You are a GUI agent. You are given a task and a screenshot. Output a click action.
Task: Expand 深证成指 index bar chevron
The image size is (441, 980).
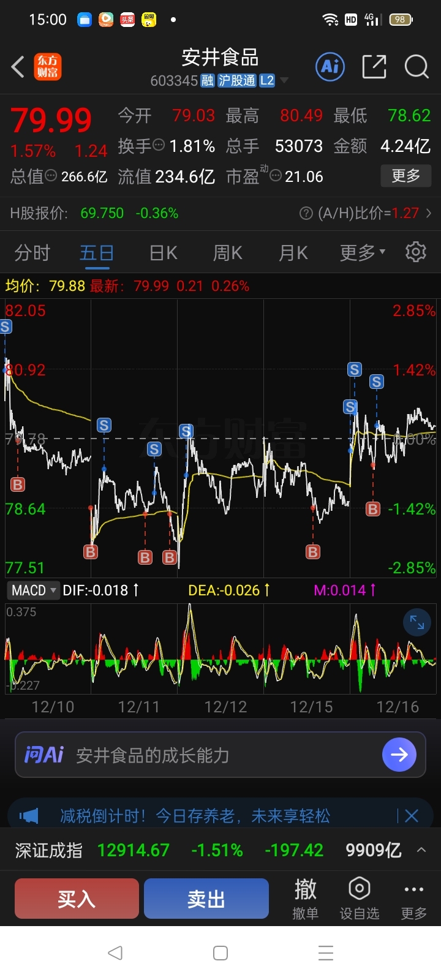click(x=421, y=850)
